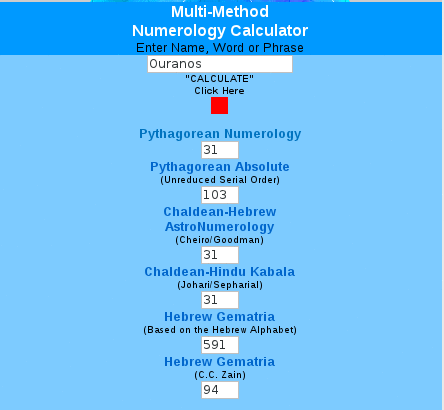Click the (Cheiro/Goodman) subtitle text
The height and width of the screenshot is (410, 444).
220,240
